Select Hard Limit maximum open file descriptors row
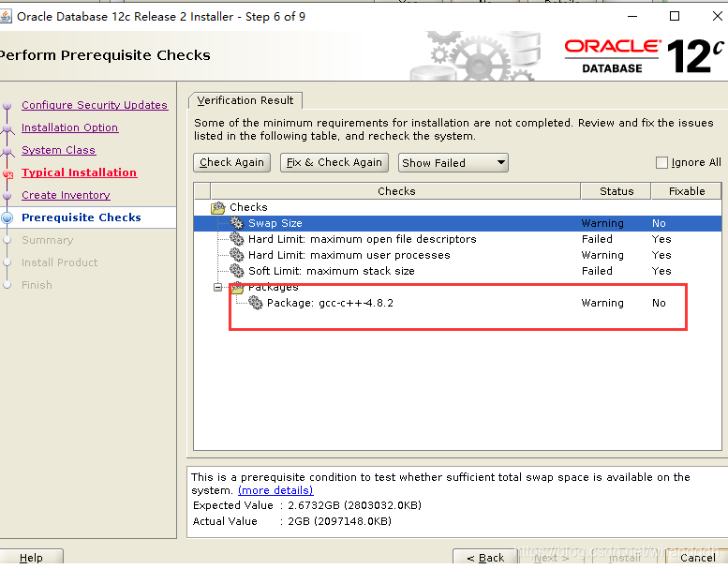This screenshot has width=728, height=569. click(x=457, y=239)
